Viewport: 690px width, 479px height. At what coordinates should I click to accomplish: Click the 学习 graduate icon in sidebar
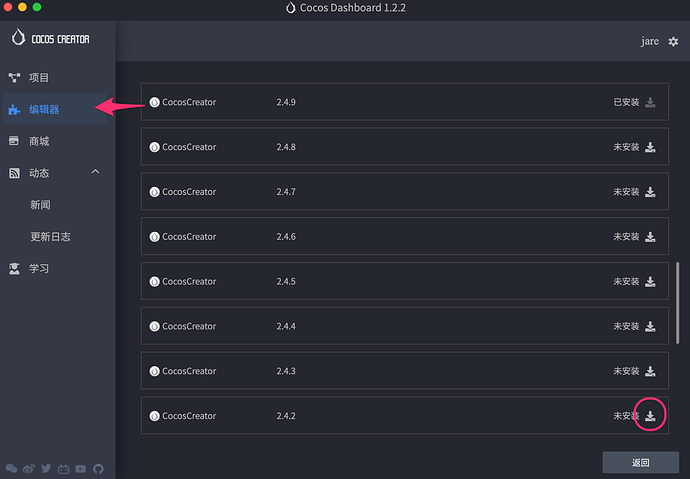point(14,268)
